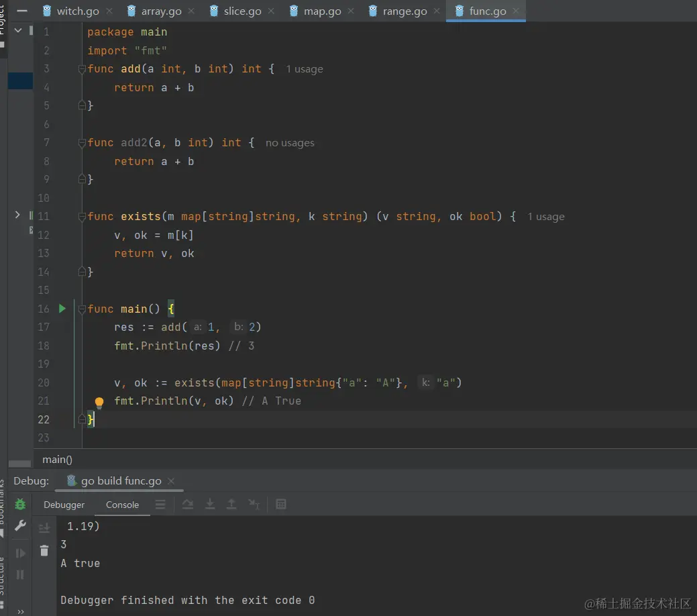This screenshot has height=616, width=697.
Task: Show usages hint for exists function
Action: click(546, 217)
